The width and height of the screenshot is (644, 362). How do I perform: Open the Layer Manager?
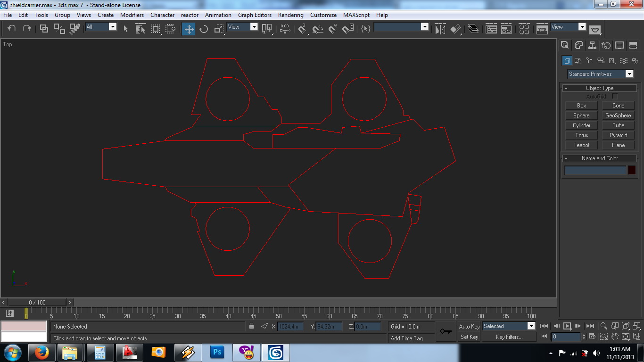pyautogui.click(x=474, y=29)
